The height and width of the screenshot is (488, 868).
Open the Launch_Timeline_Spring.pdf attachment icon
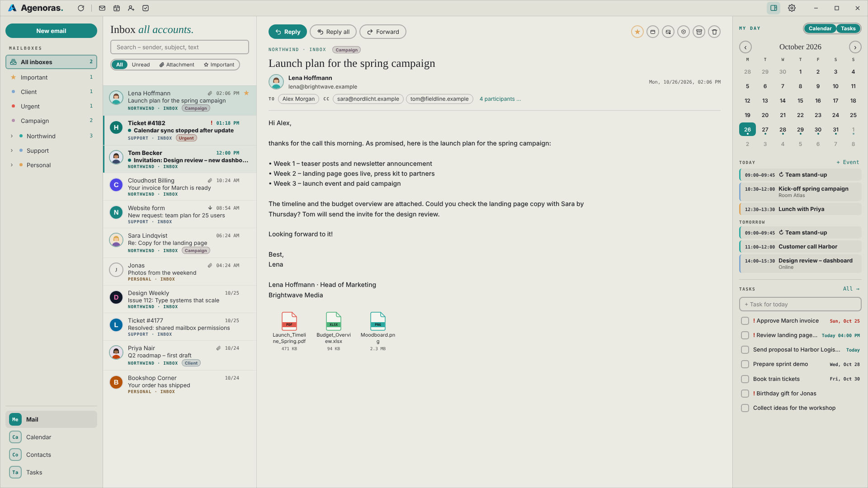[289, 321]
